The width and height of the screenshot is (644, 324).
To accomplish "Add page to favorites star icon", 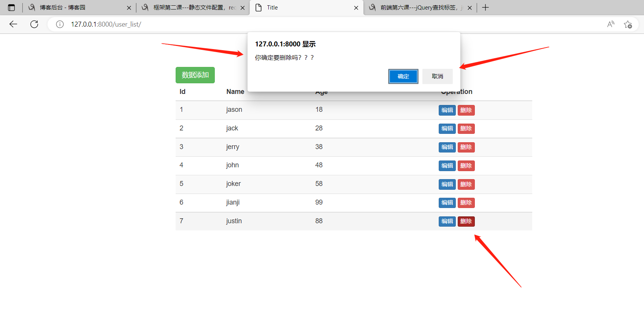I will tap(628, 24).
